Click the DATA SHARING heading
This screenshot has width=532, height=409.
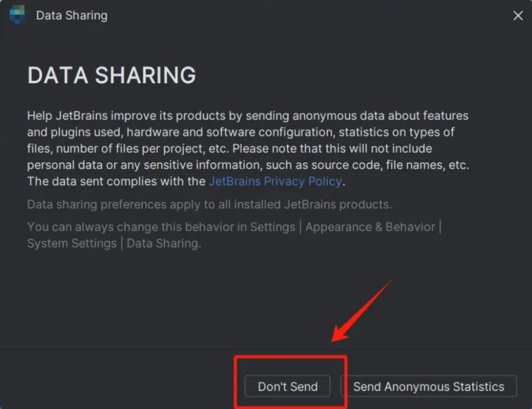111,75
